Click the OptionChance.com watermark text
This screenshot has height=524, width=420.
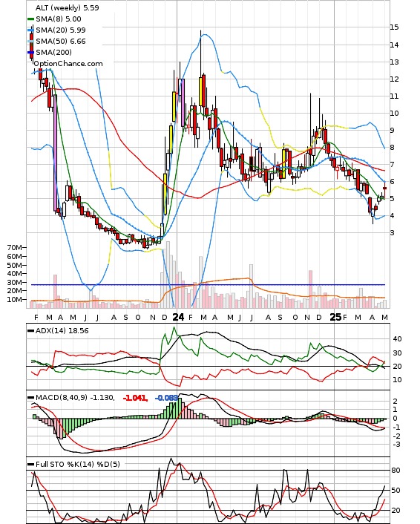68,64
